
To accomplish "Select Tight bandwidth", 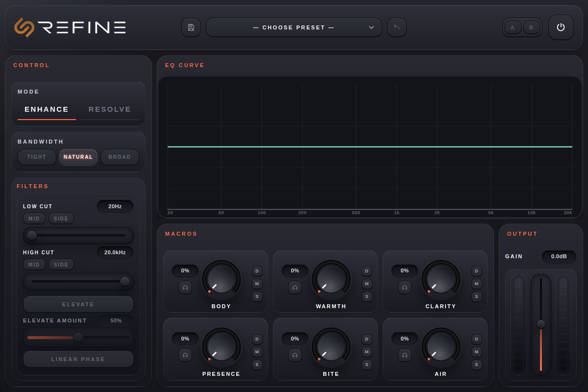I will (37, 157).
